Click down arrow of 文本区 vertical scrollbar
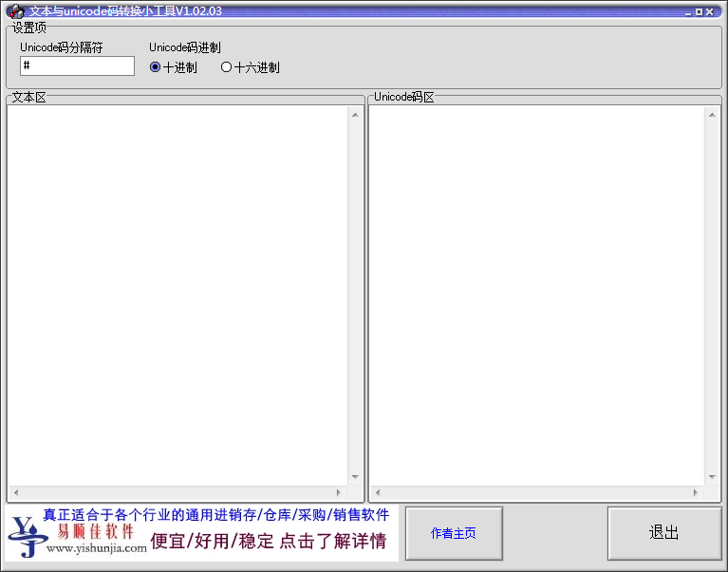Image resolution: width=728 pixels, height=572 pixels. (x=355, y=477)
